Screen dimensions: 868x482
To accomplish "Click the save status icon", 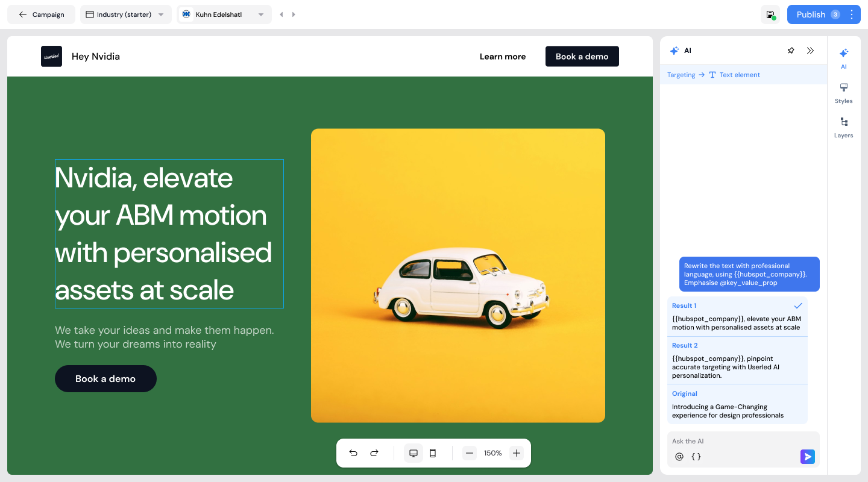I will click(770, 14).
